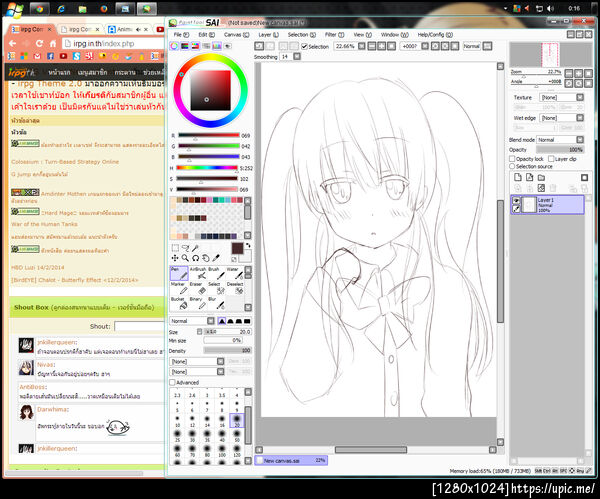Open the Help/Config menu
Viewport: 600px width, 499px height.
coord(435,34)
